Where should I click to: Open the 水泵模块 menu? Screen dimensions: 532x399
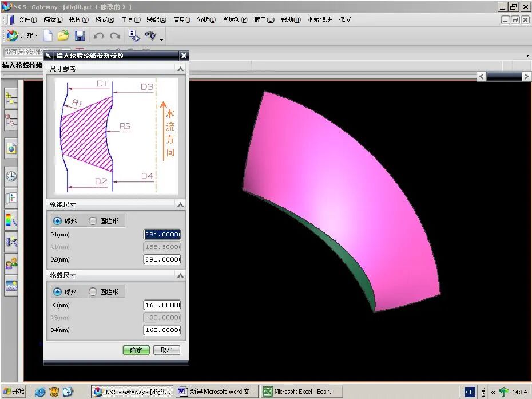coord(319,19)
